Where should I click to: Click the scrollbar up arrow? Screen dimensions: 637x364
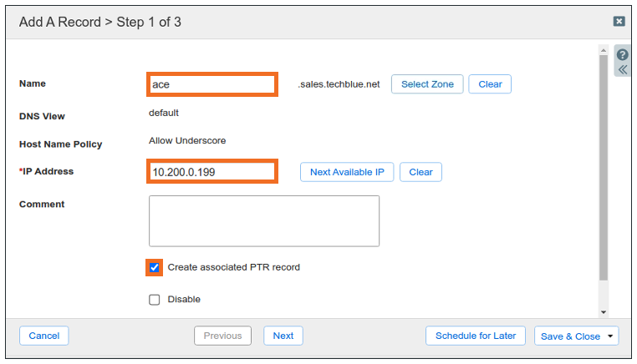[604, 51]
